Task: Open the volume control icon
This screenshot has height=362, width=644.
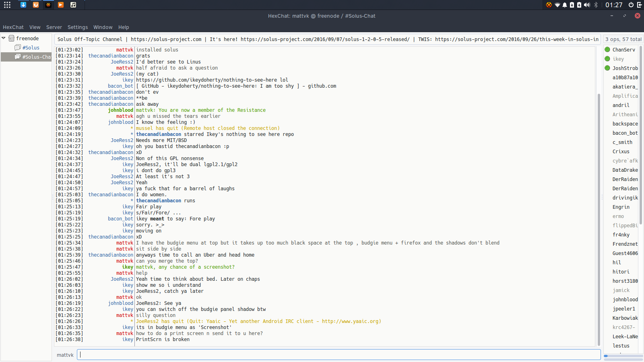Action: pos(587,5)
